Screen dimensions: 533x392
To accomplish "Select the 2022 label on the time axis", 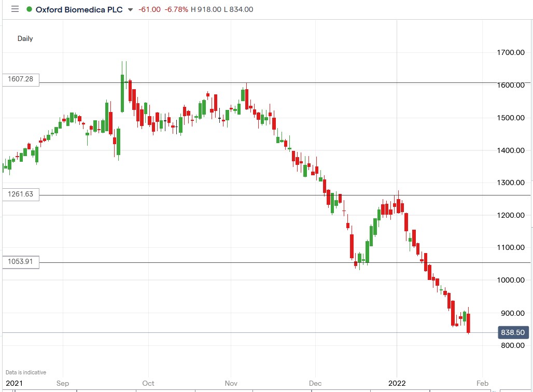I will pos(397,383).
